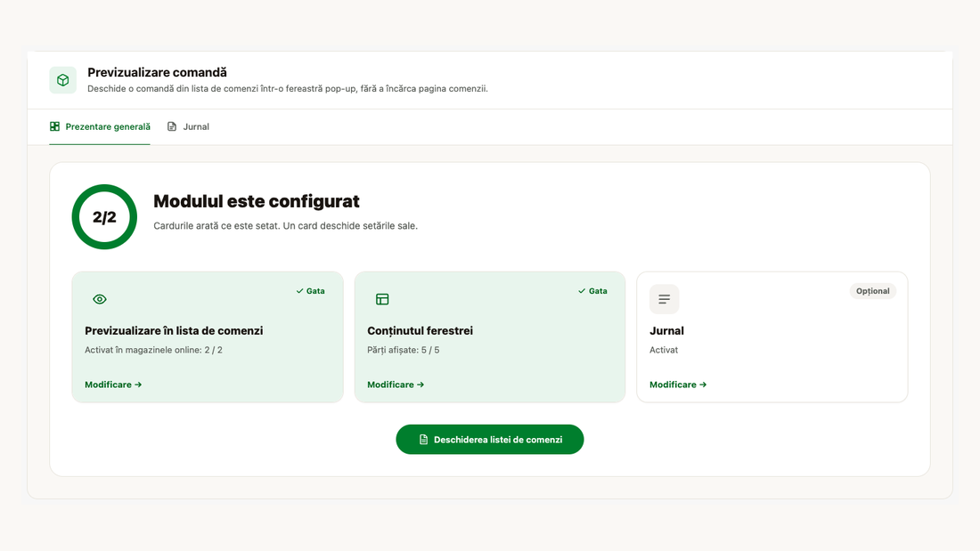Click the text Activat în magazinele online: 2 / 2
This screenshot has width=980, height=551.
[154, 350]
